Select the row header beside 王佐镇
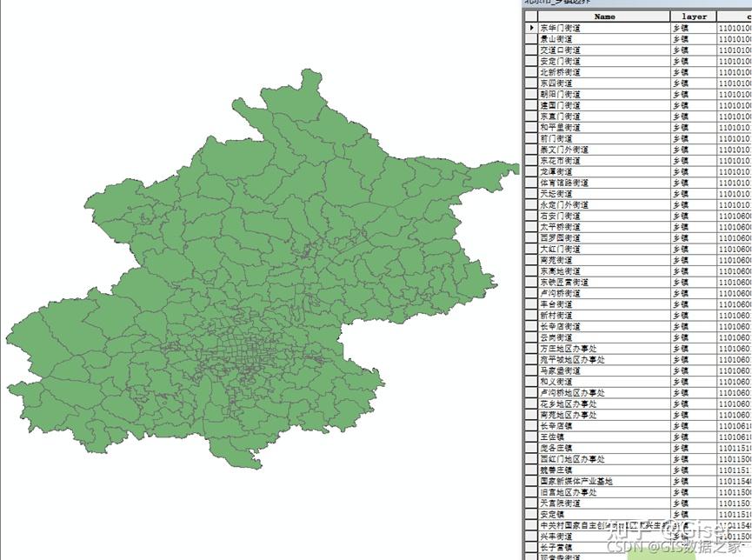This screenshot has width=752, height=560. tap(531, 437)
